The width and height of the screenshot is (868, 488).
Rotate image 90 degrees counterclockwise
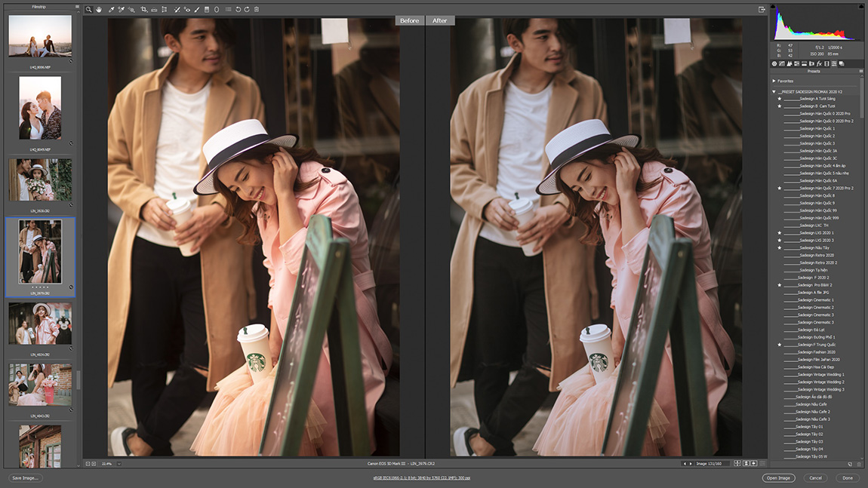238,9
